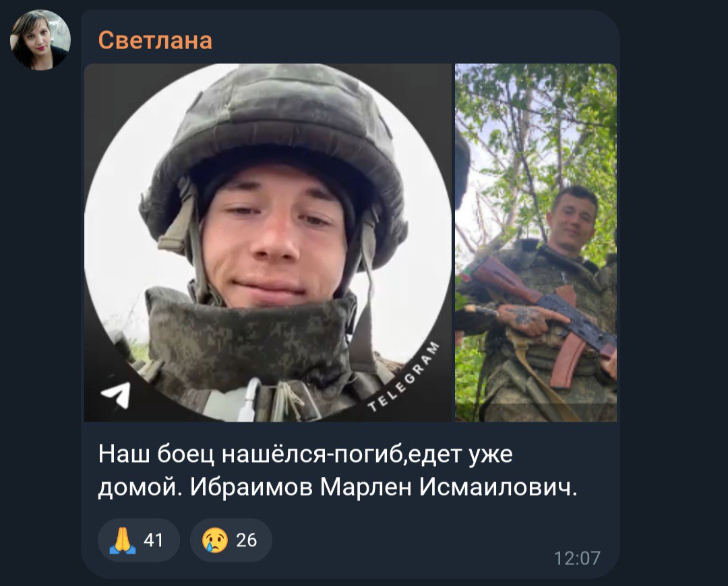The width and height of the screenshot is (728, 586).
Task: Add the praying hands reaction
Action: pos(138,540)
